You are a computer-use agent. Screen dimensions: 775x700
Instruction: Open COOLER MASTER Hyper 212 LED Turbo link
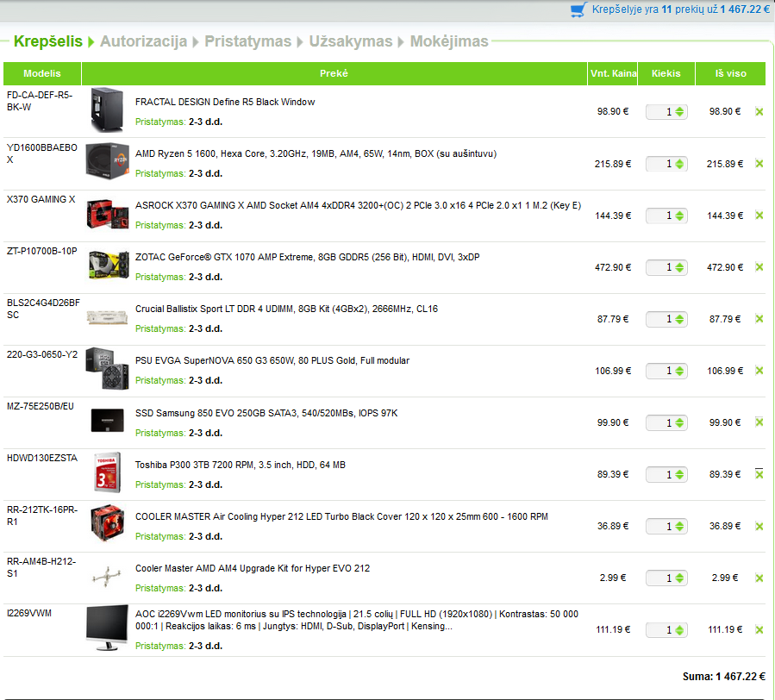(341, 516)
